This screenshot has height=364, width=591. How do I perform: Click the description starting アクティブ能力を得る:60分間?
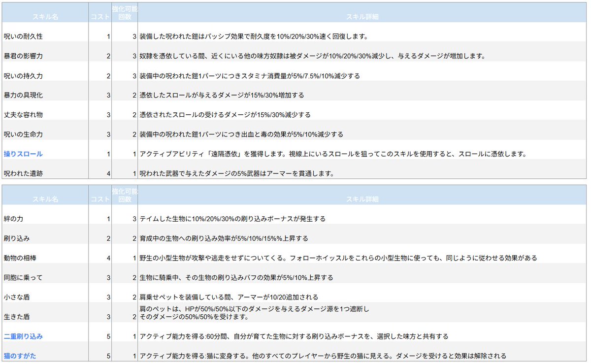click(x=294, y=336)
